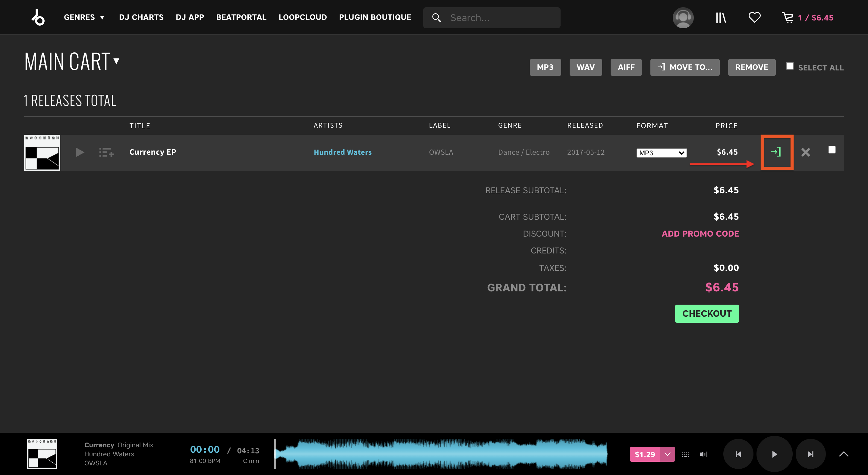
Task: Remove Currency EP with the X icon
Action: pyautogui.click(x=806, y=152)
